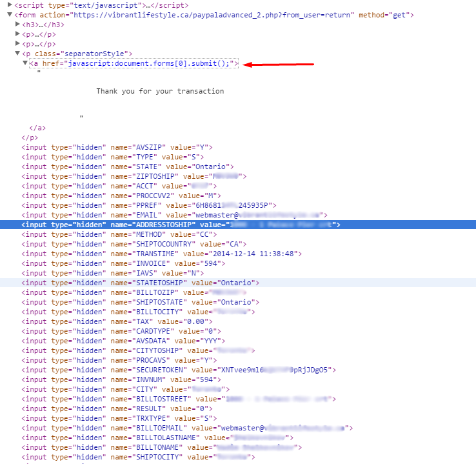Screen dimensions: 476x464
Task: Select the SHIPTOSTATE hidden input line
Action: click(x=140, y=303)
